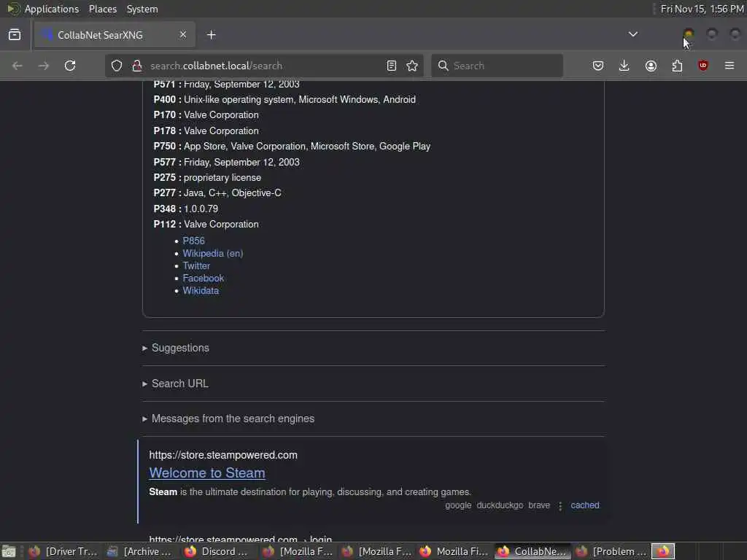Open the three-dot options beside cached
Viewport: 747px width, 560px height.
pyautogui.click(x=560, y=506)
